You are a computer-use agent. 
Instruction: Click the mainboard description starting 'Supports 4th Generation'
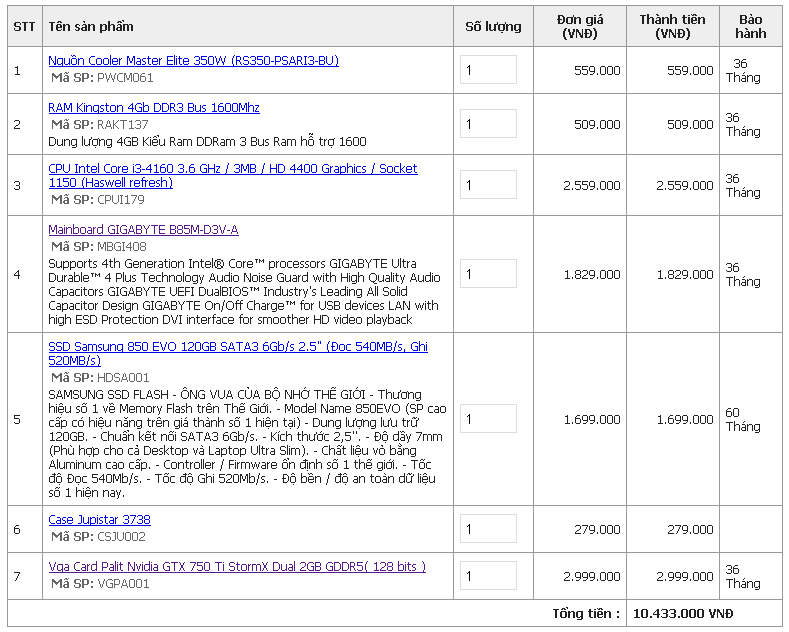245,292
